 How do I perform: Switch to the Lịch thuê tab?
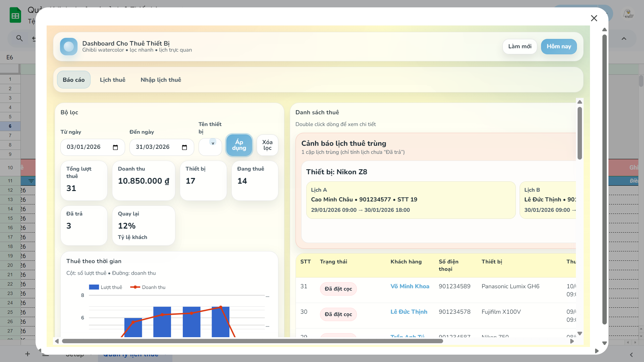(x=112, y=80)
